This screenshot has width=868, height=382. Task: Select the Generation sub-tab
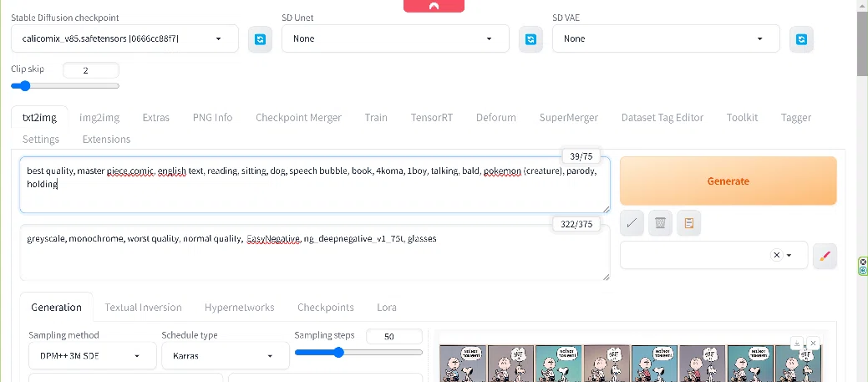56,308
